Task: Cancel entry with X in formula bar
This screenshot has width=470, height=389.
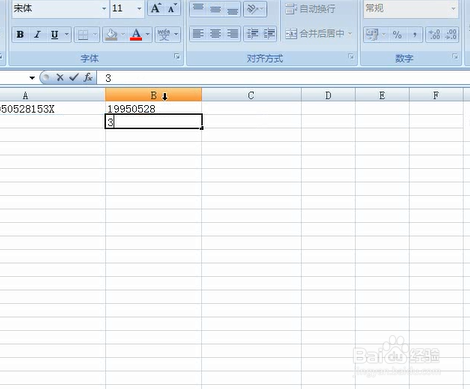Action: point(60,78)
